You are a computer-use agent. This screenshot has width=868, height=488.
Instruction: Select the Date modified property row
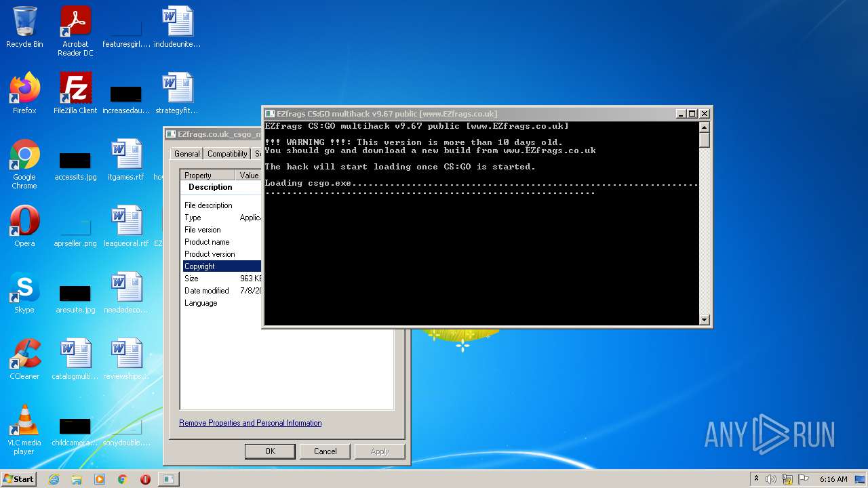tap(222, 291)
